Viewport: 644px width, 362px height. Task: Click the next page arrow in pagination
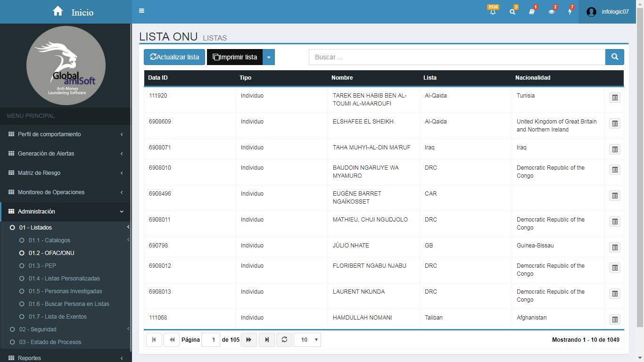tap(249, 340)
